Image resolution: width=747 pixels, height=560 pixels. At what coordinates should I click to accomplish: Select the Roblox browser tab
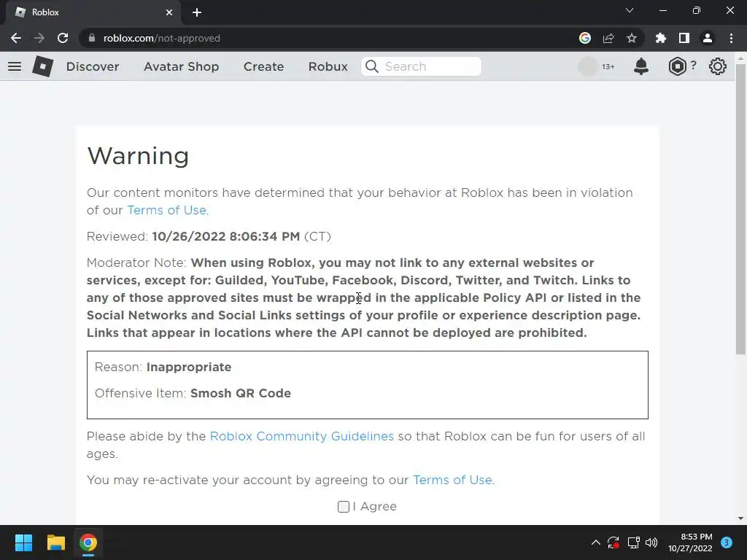93,12
